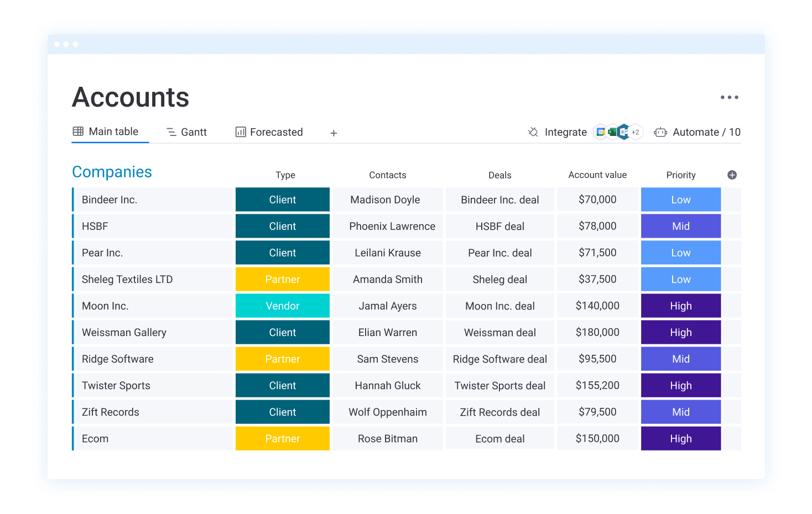
Task: Open Zift Records item
Action: [111, 412]
